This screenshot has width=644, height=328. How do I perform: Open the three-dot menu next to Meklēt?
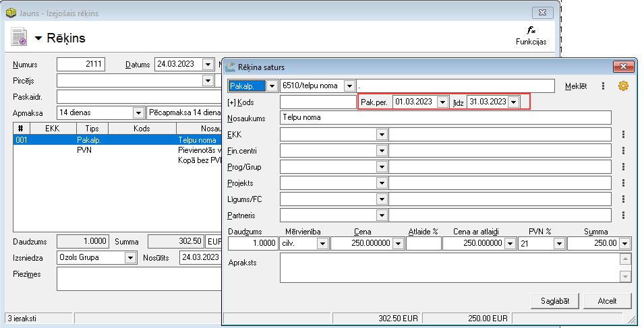[x=603, y=86]
